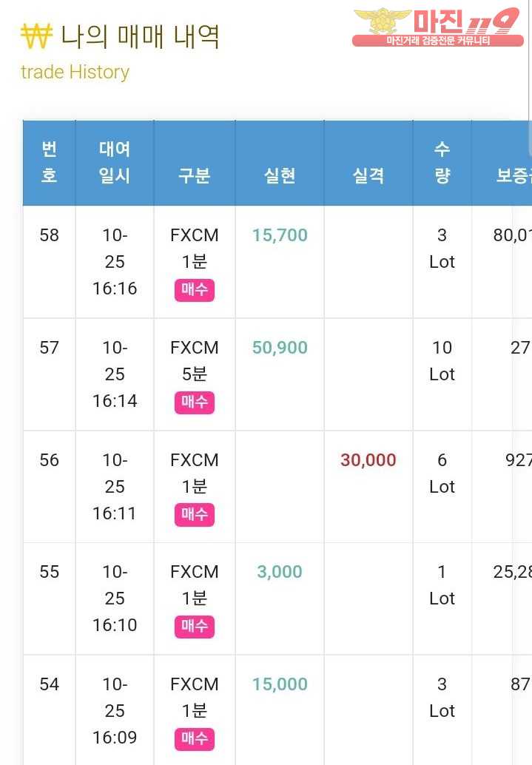Open the 15,700 realized profit value
The height and width of the screenshot is (765, 532).
pyautogui.click(x=280, y=235)
